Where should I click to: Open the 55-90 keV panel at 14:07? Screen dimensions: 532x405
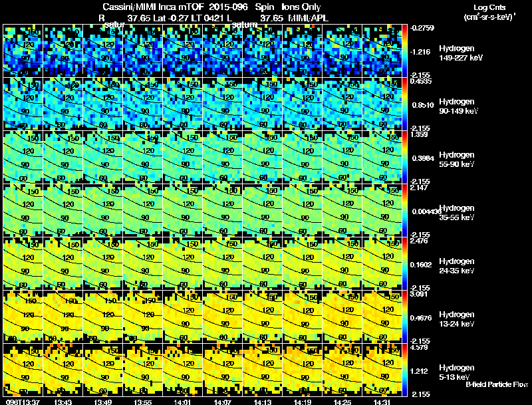(x=222, y=158)
